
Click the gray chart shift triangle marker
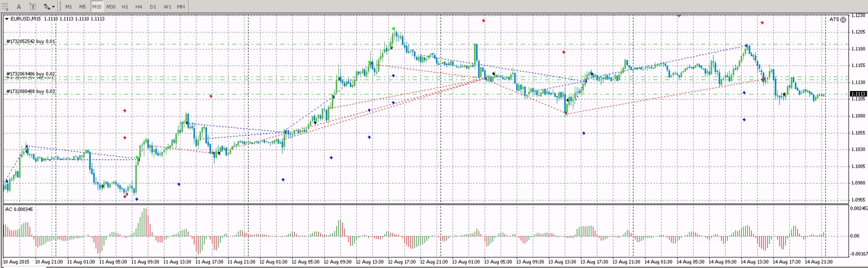coord(679,16)
